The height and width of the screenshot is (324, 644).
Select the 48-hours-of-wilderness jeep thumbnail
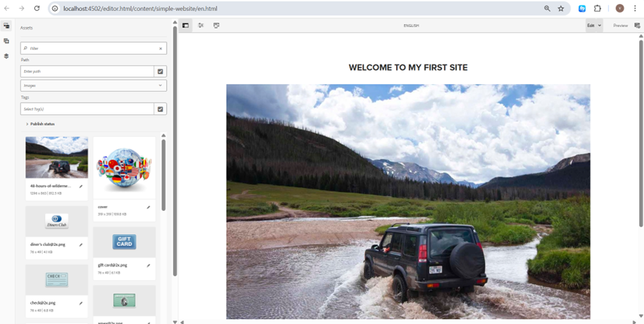point(57,158)
